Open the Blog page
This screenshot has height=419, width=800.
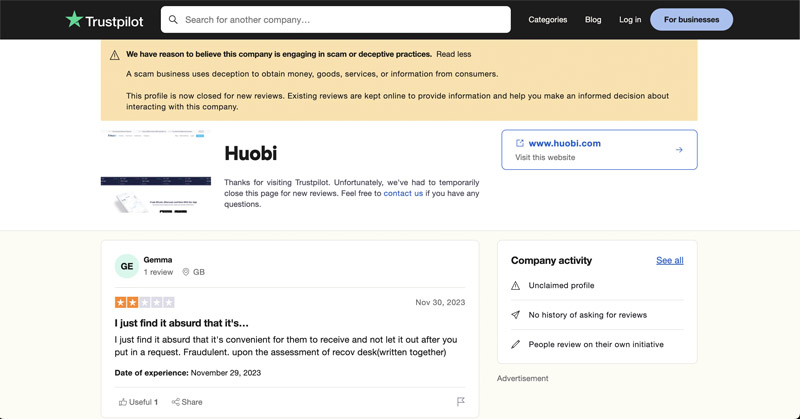coord(593,19)
